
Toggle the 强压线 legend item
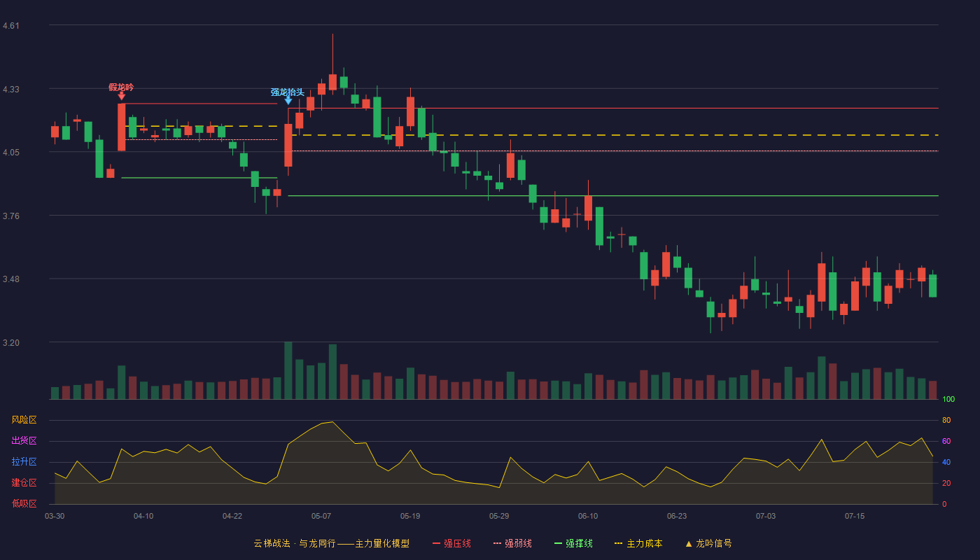452,543
